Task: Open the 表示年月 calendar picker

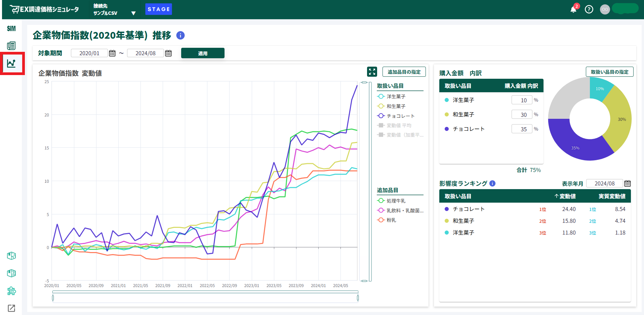Action: (627, 183)
